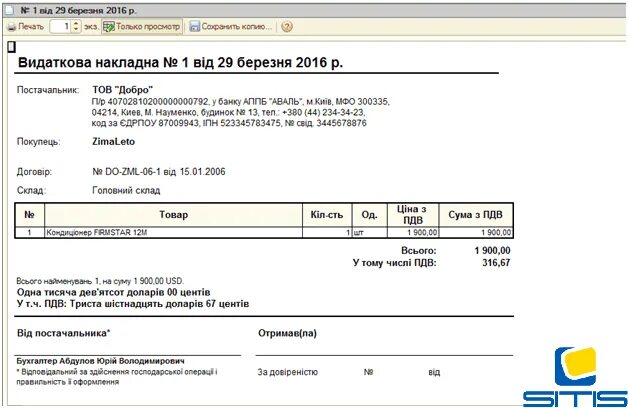
Task: Click the VAT amount 316,67
Action: pyautogui.click(x=496, y=263)
